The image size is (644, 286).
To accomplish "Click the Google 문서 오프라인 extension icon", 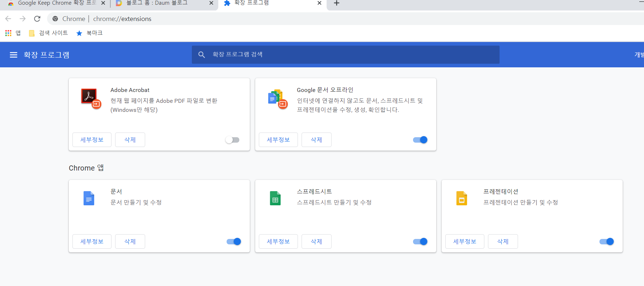I will (278, 99).
